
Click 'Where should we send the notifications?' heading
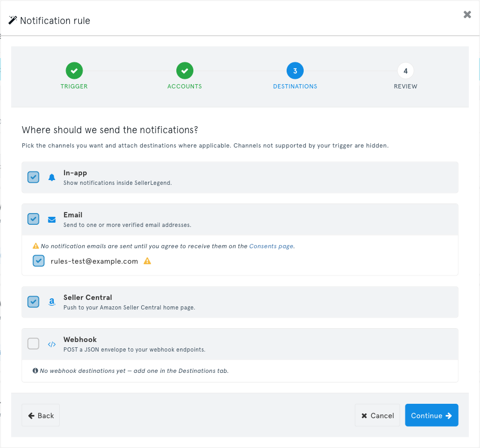[110, 130]
